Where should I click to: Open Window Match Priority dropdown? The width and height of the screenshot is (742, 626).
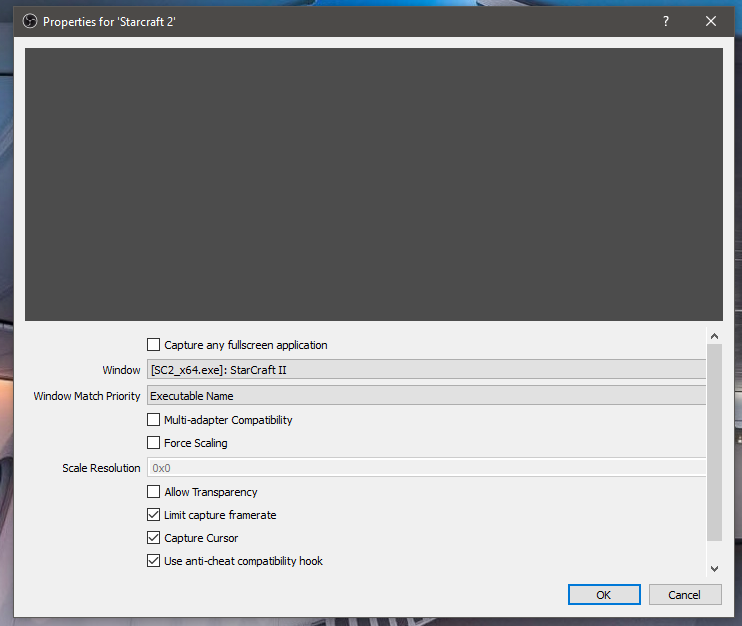[426, 396]
